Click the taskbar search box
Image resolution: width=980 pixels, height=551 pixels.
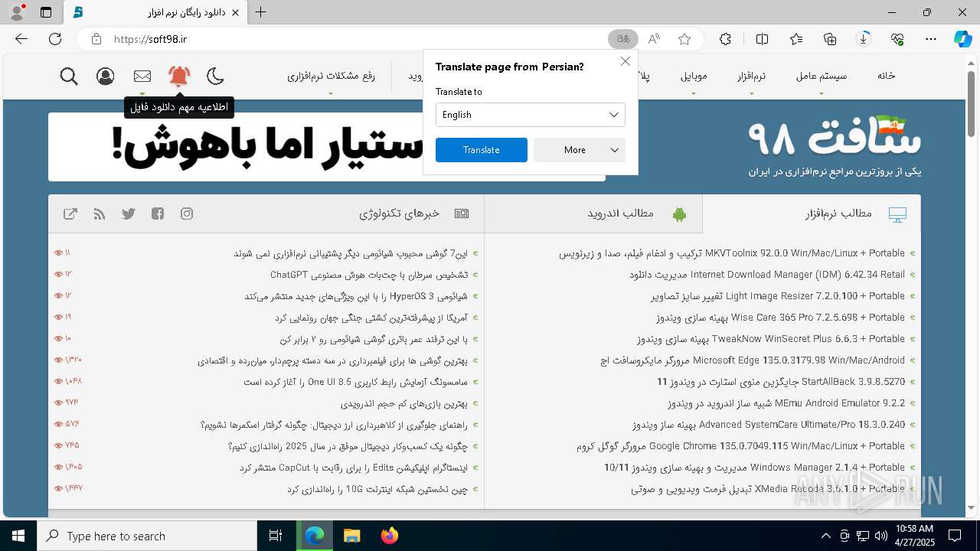147,536
